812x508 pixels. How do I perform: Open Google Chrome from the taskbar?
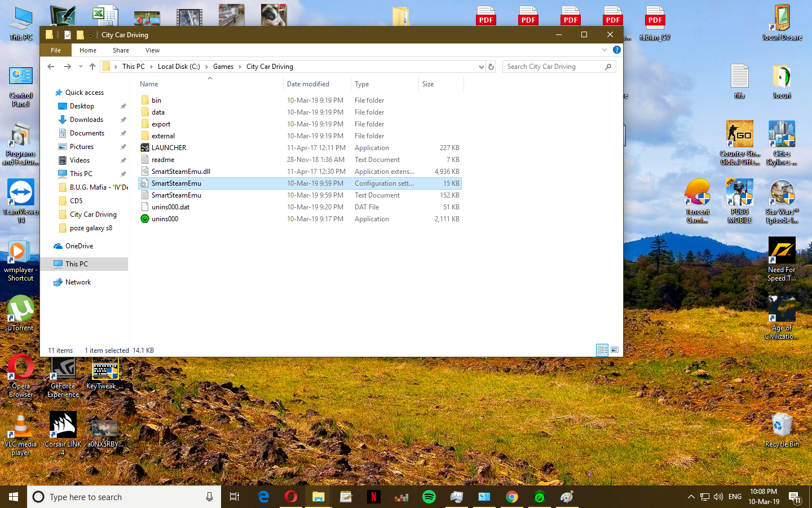512,497
